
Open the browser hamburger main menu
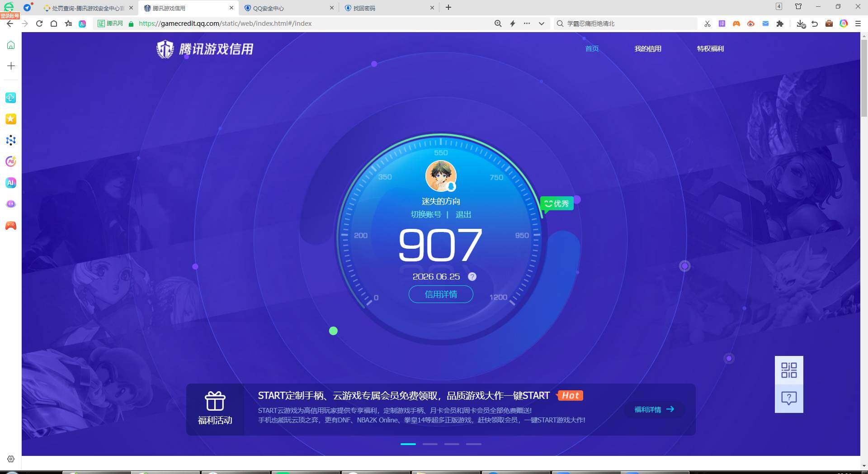858,24
